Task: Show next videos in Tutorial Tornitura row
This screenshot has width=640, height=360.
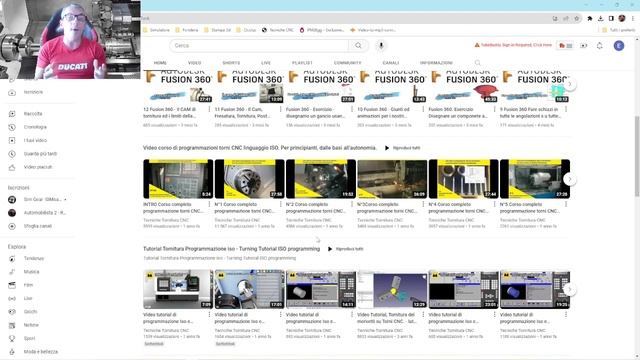Action: tap(570, 289)
